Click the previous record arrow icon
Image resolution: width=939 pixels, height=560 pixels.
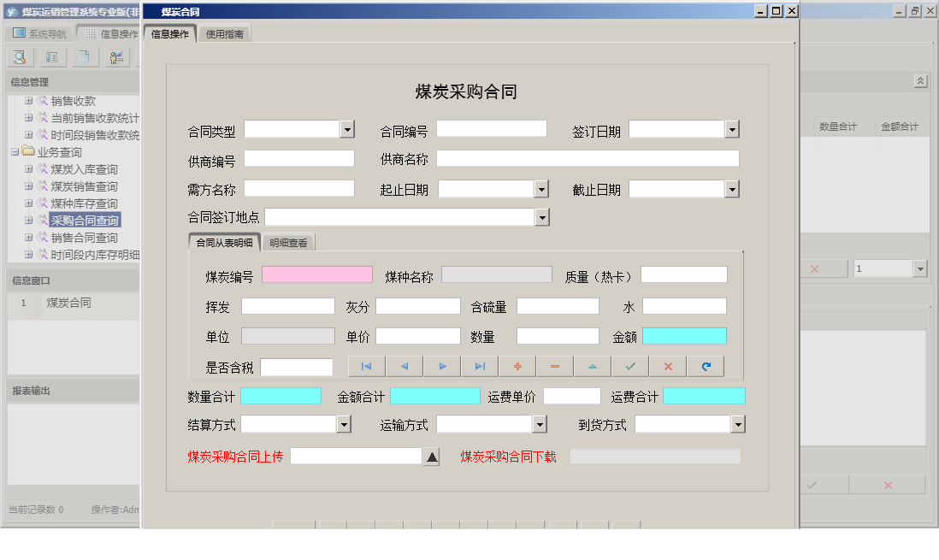coord(405,365)
